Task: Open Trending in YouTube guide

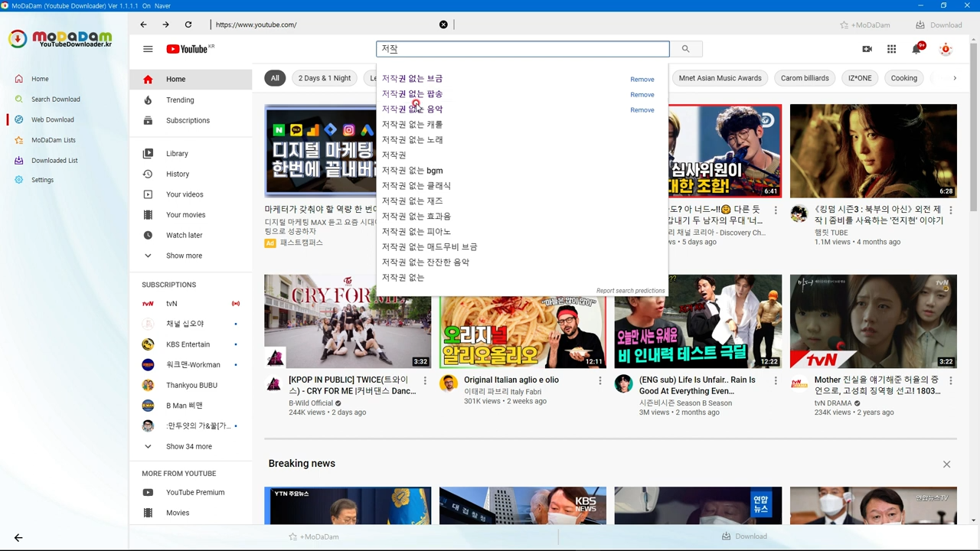Action: (x=191, y=99)
